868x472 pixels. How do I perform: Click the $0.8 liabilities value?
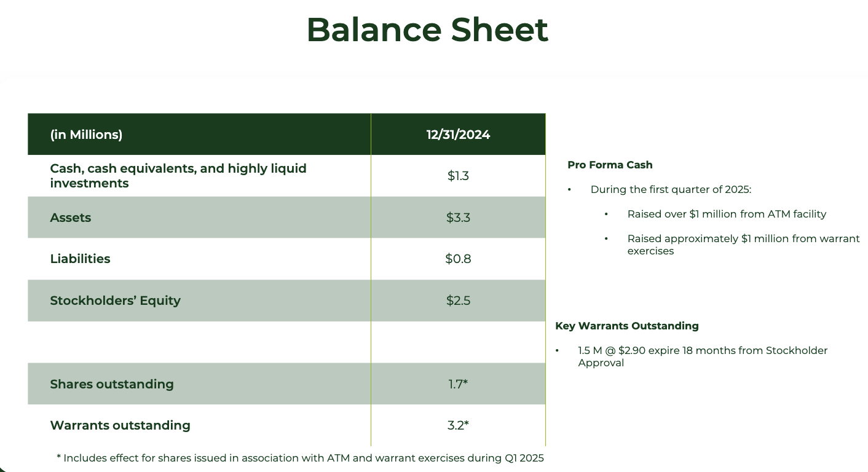click(x=458, y=259)
